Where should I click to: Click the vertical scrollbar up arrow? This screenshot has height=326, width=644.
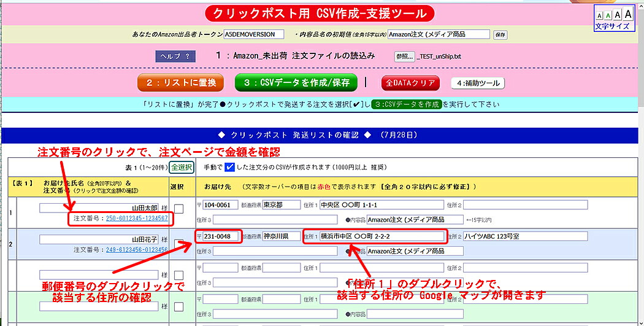tap(641, 7)
